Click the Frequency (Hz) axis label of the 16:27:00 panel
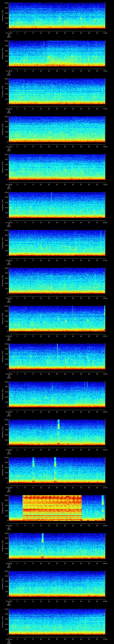This screenshot has height=644, width=114. pos(3,508)
